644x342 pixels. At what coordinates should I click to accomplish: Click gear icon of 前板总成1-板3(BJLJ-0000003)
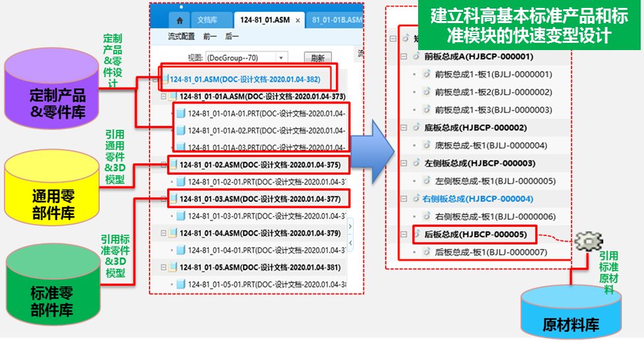click(427, 110)
